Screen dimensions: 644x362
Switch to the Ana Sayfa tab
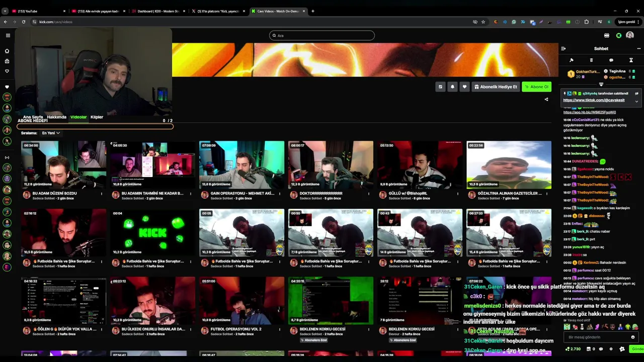point(33,117)
